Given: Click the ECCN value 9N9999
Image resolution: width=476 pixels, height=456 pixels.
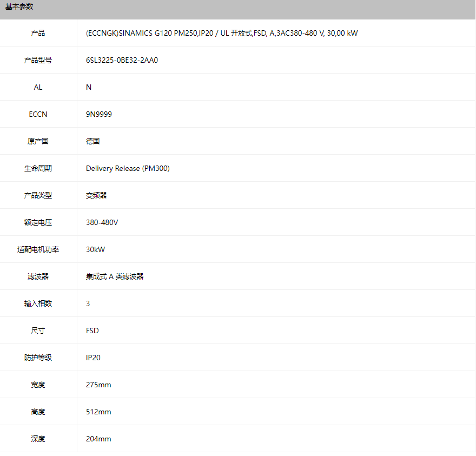Looking at the screenshot, I should click(98, 114).
